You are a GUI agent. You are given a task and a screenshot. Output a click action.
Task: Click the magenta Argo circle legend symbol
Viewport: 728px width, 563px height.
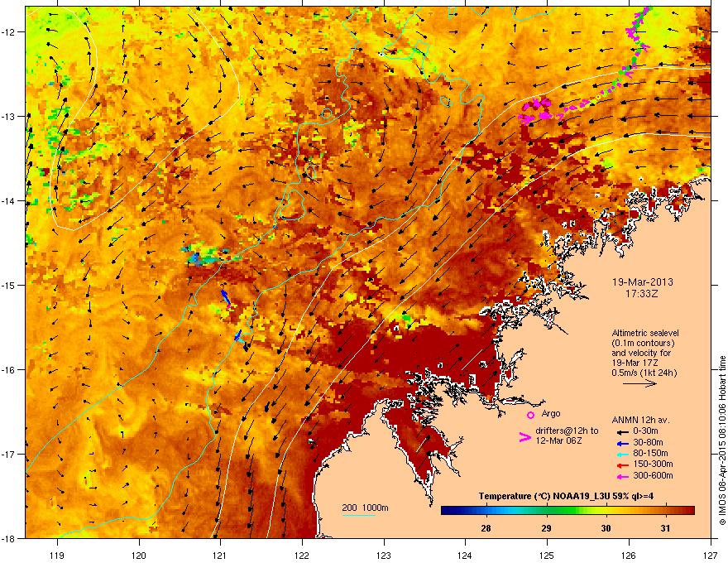point(530,415)
